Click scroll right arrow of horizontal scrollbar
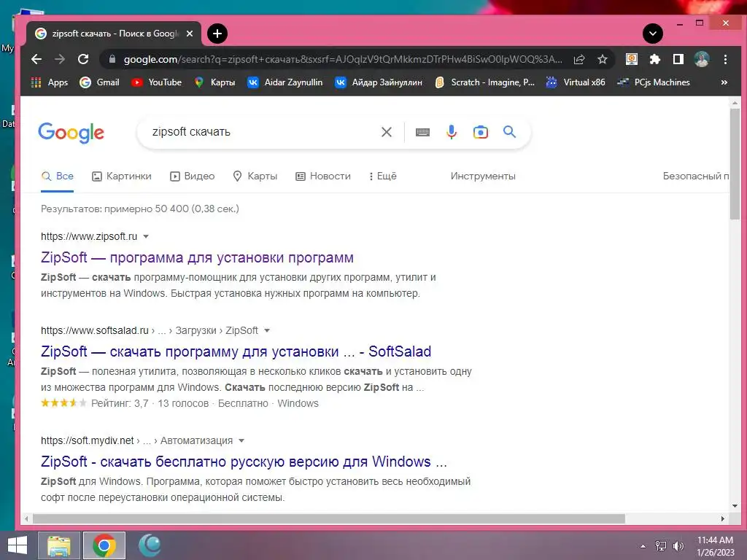This screenshot has width=747, height=560. tap(723, 518)
